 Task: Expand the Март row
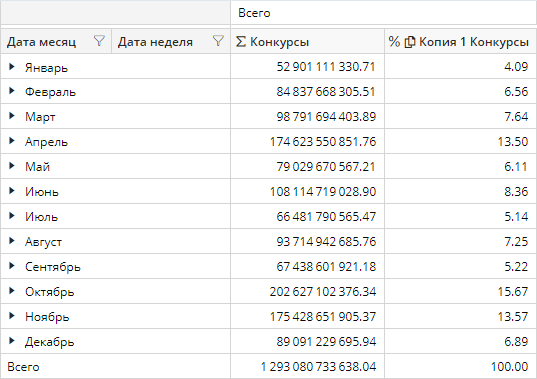(x=12, y=116)
